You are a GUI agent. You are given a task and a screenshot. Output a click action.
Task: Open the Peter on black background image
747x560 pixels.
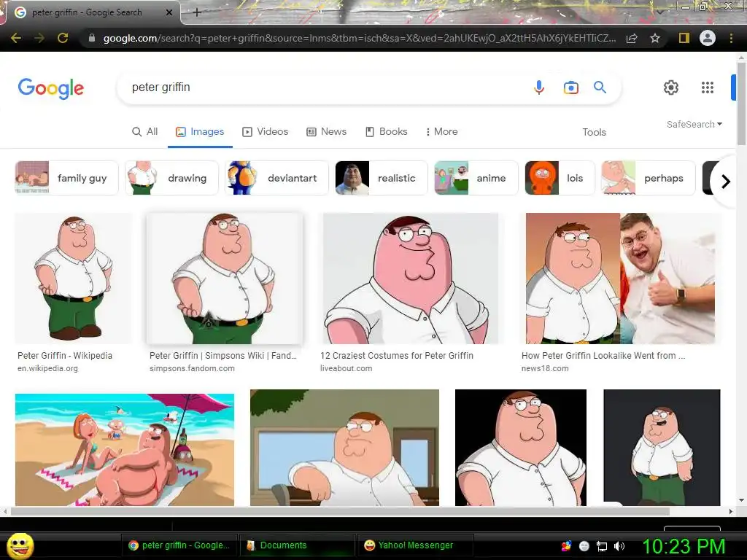click(x=521, y=448)
